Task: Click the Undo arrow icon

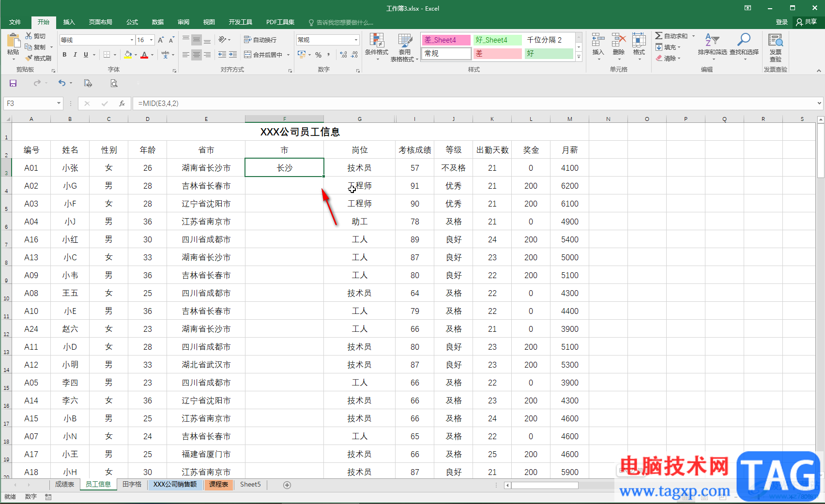Action: pos(62,83)
